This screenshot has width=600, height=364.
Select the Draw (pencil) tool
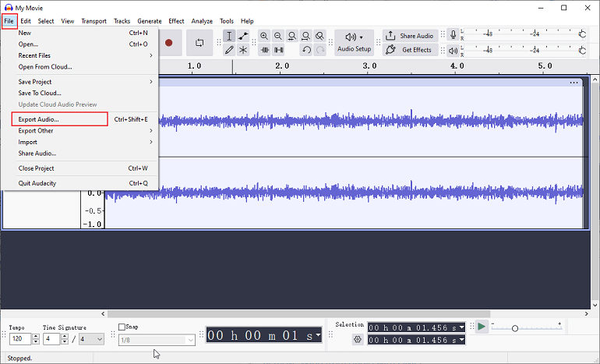click(x=229, y=50)
